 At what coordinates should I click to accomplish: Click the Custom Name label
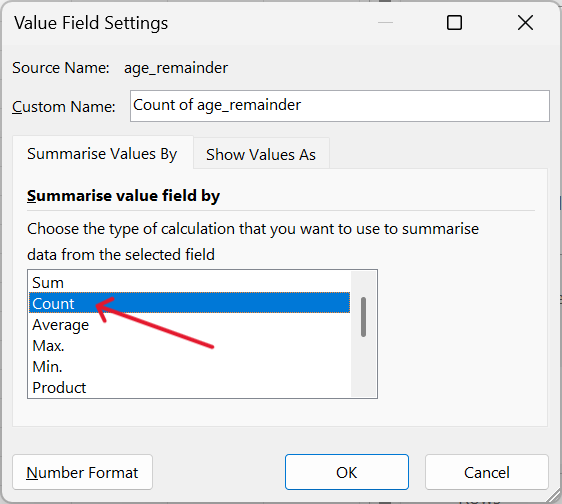64,106
